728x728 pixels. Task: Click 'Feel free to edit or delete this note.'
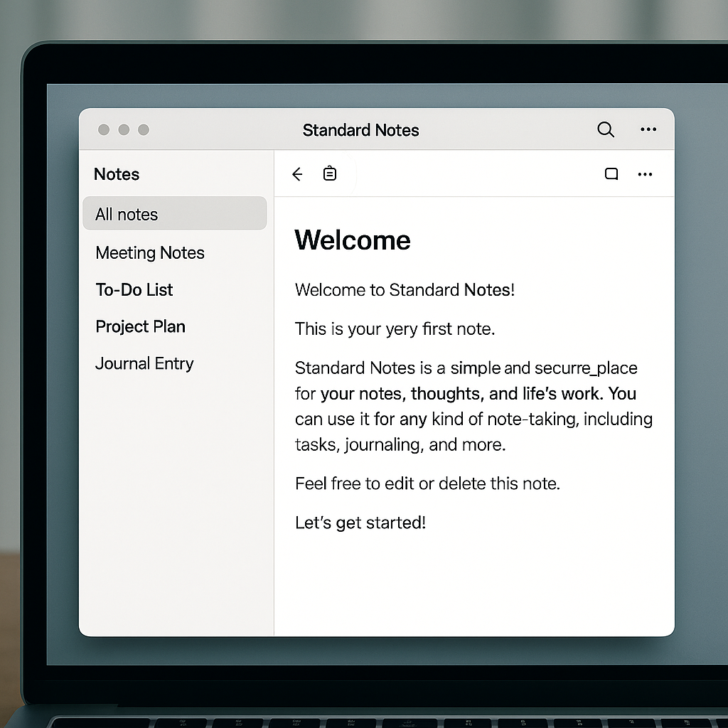click(427, 483)
